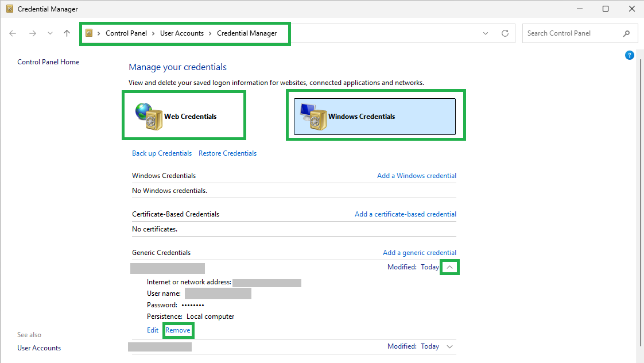The width and height of the screenshot is (644, 363).
Task: Go to Control Panel in breadcrumb
Action: (126, 33)
